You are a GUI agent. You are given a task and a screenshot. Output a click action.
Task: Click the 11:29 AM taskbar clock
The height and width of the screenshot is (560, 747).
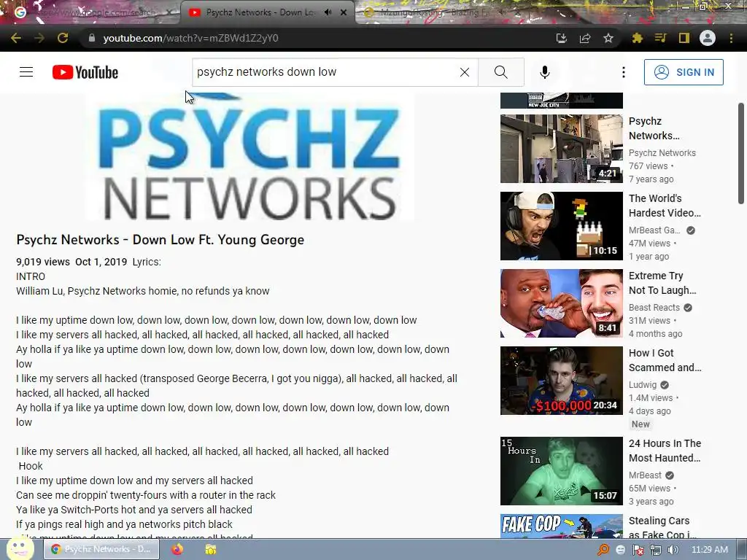click(x=709, y=550)
